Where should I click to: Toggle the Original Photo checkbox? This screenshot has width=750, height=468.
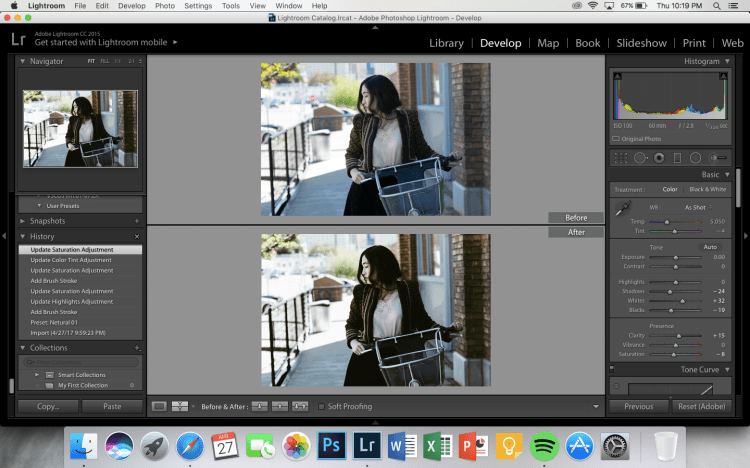coord(616,139)
